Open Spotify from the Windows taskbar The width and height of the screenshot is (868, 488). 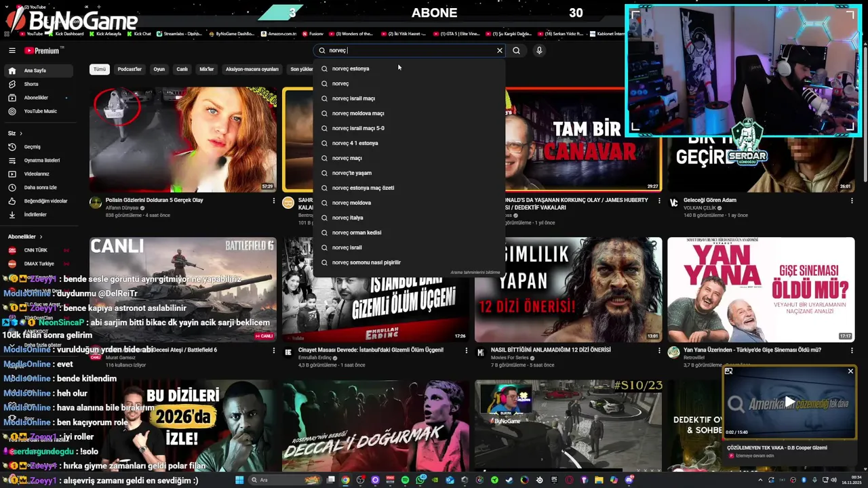(405, 480)
